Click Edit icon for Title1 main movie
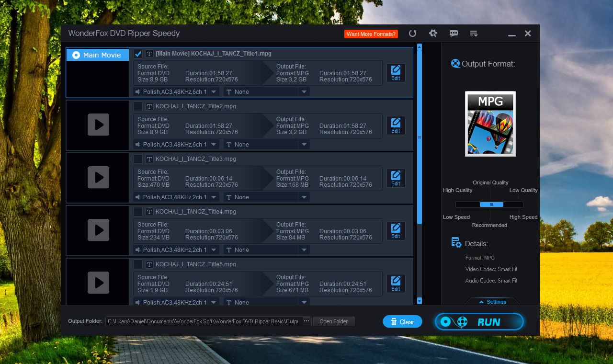 [x=396, y=73]
